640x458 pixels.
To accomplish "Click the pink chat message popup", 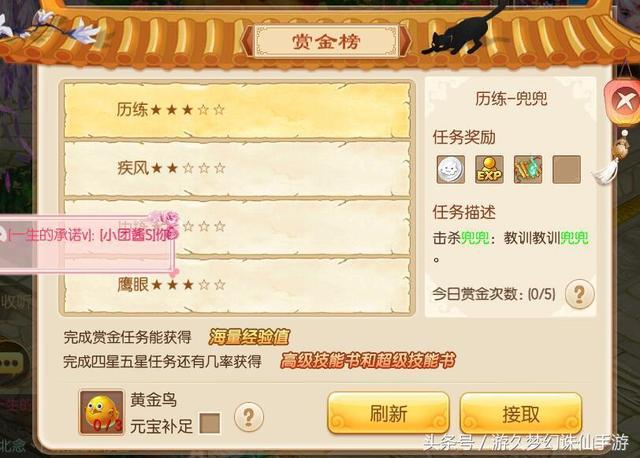I will 86,242.
